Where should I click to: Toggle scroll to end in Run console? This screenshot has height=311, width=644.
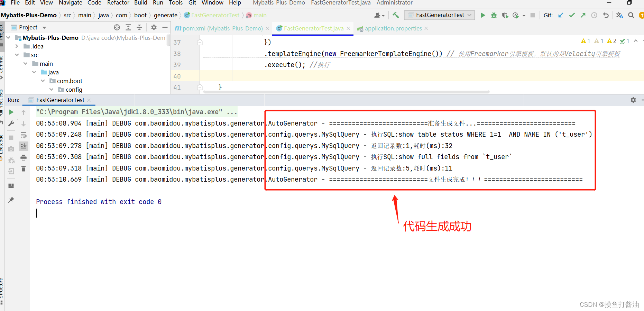click(x=24, y=146)
